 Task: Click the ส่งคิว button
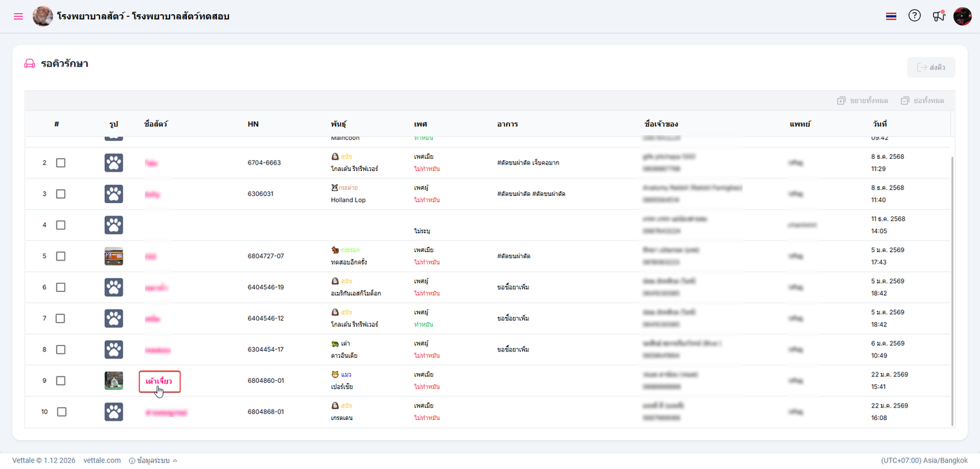931,67
